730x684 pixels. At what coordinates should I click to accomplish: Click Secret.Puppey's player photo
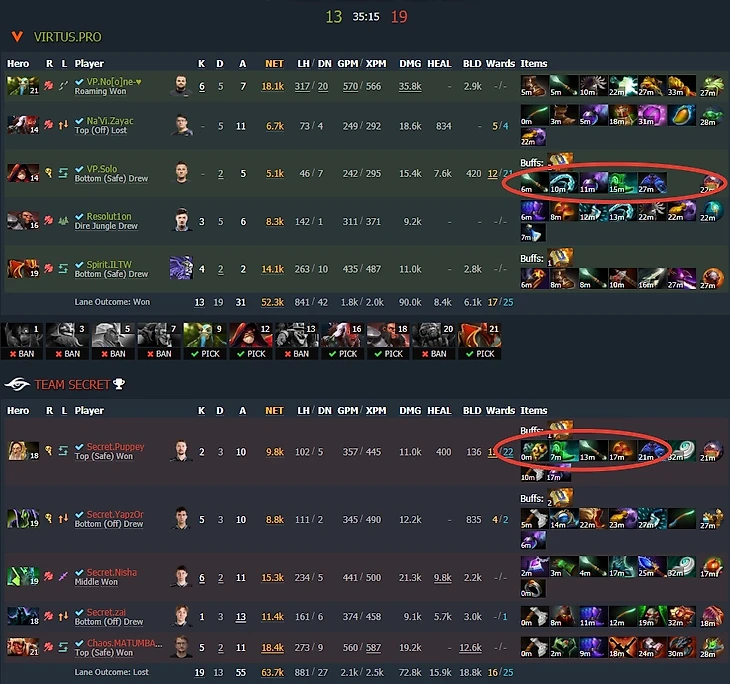pyautogui.click(x=181, y=451)
